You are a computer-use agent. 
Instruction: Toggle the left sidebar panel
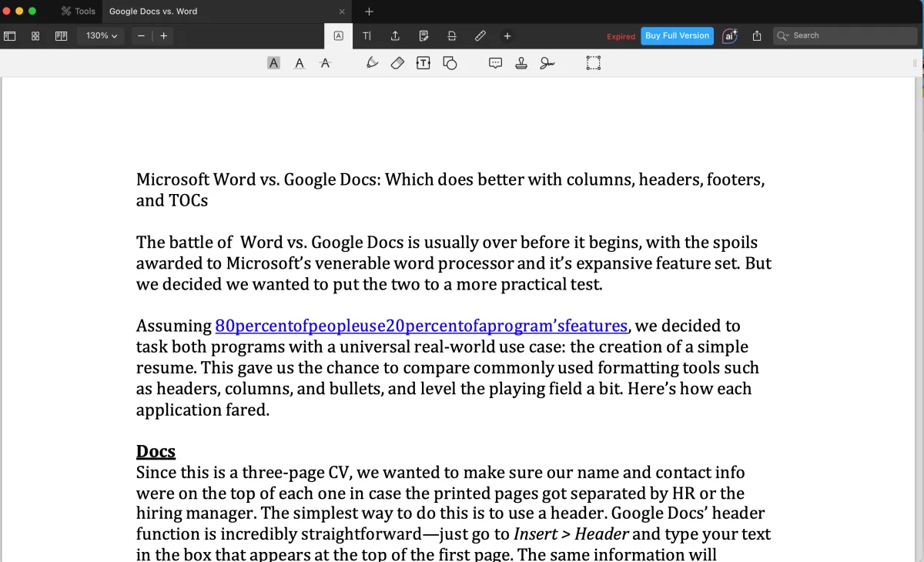point(10,36)
